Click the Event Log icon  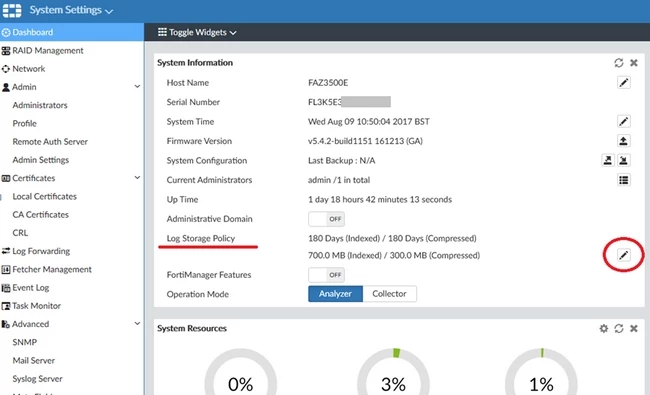pos(6,288)
